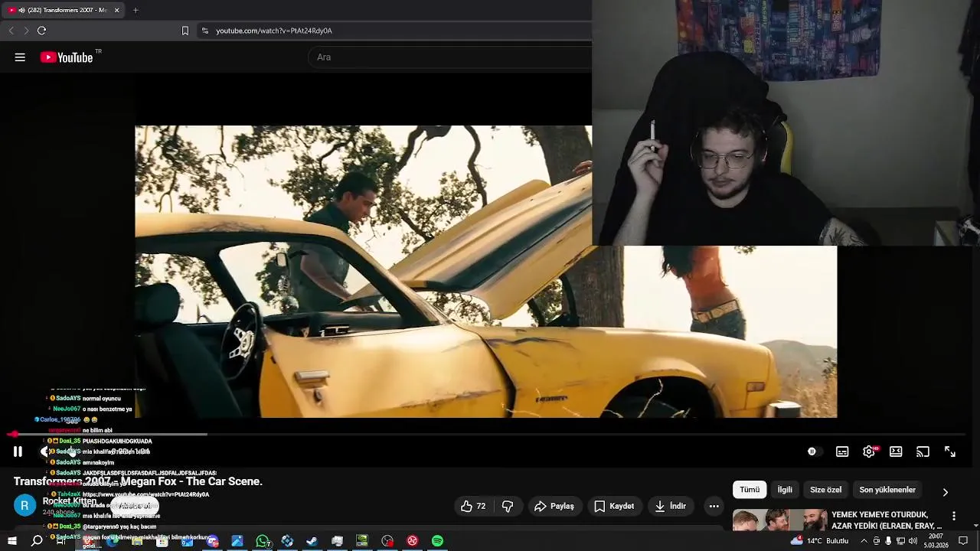
Task: Switch to theater mode view
Action: pyautogui.click(x=896, y=452)
